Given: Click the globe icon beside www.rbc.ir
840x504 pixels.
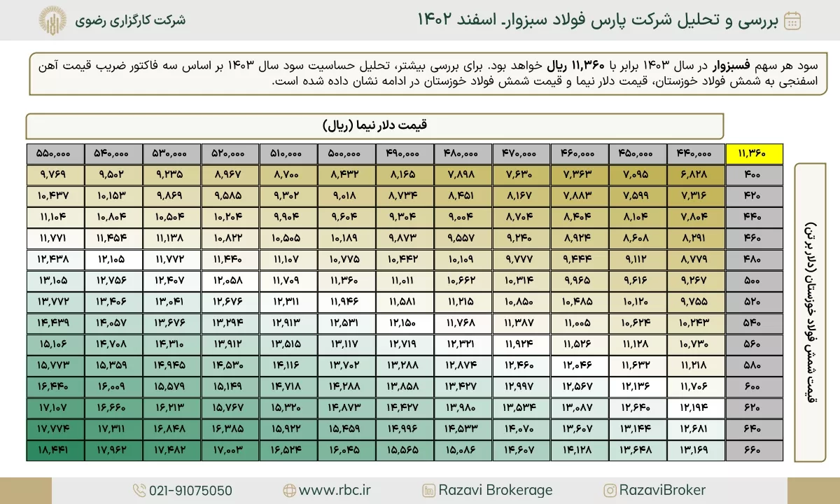Looking at the screenshot, I should click(x=289, y=491).
